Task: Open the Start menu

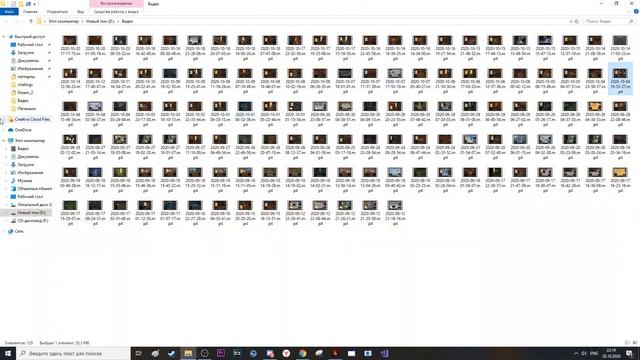Action: tap(8, 353)
